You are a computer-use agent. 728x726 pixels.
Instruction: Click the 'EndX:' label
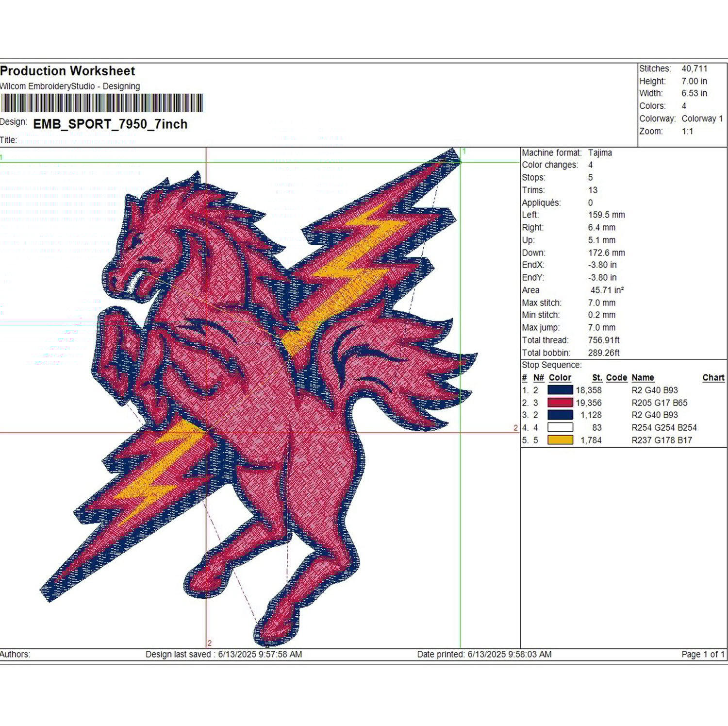[533, 265]
